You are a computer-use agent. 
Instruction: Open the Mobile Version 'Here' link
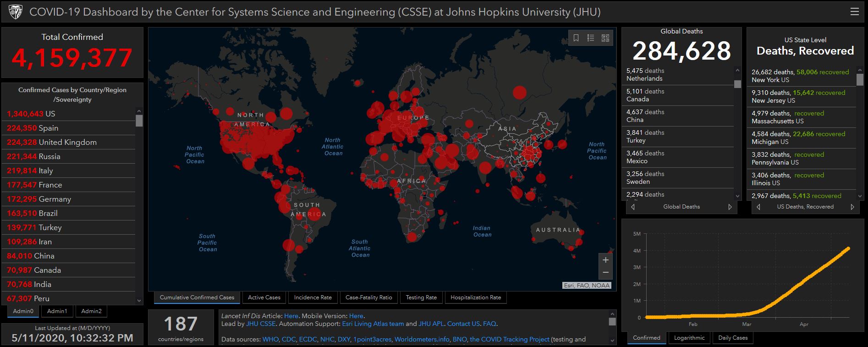[x=356, y=316]
